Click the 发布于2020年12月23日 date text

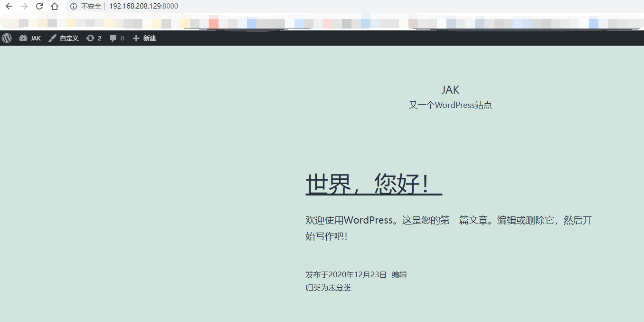point(346,275)
